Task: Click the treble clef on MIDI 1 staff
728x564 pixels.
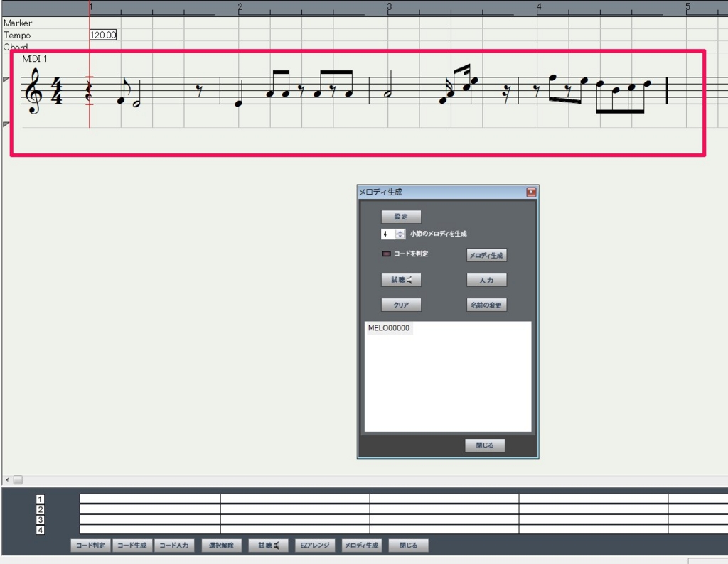Action: 33,91
